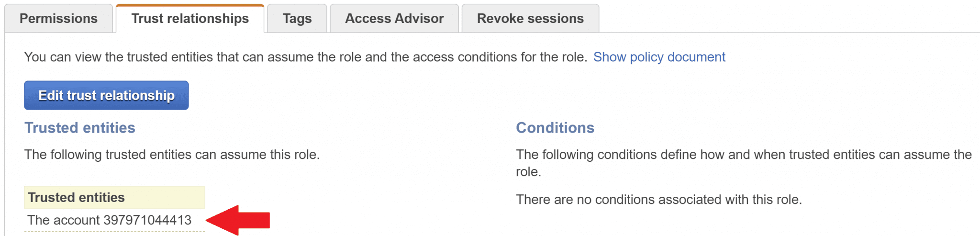Viewport: 980px width, 236px height.
Task: Click the 'You can view the trusted entities' description
Action: click(305, 57)
